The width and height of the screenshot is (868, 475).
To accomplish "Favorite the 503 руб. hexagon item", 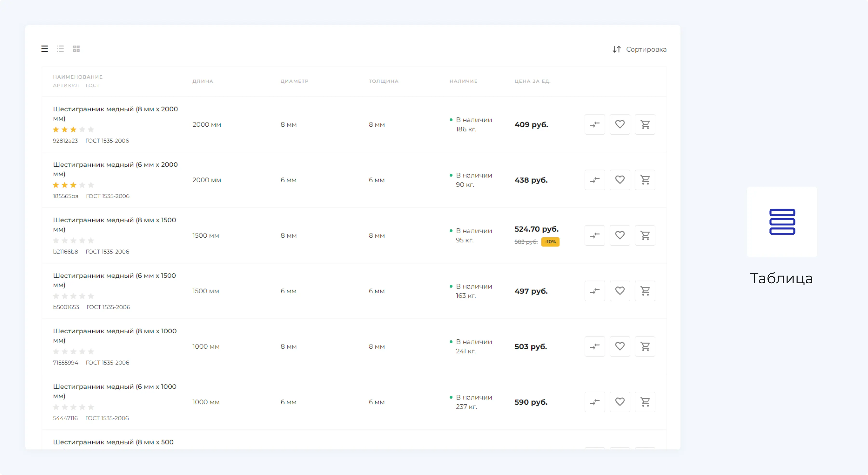I will tap(620, 346).
